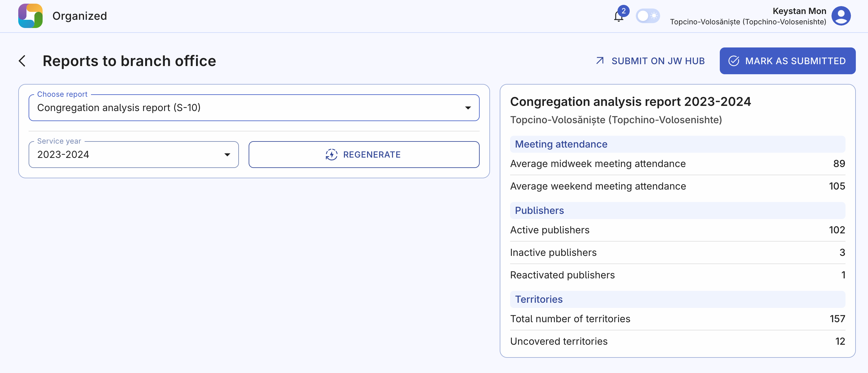Select the Publishers section header
The height and width of the screenshot is (373, 868).
click(x=539, y=211)
